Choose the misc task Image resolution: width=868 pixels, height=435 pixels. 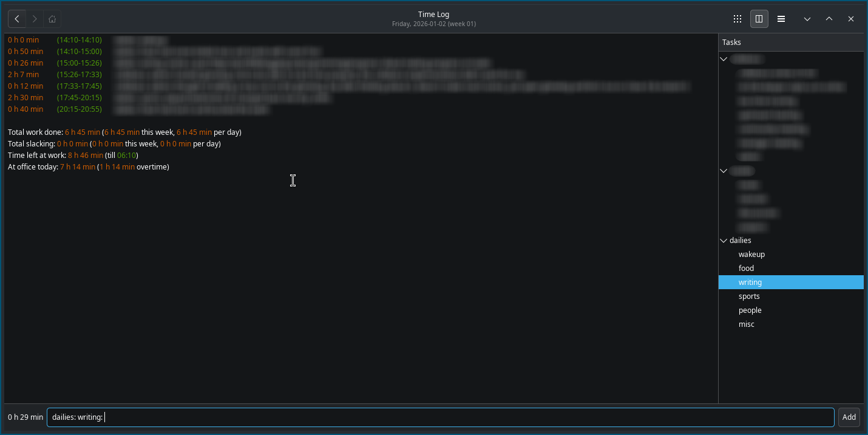pos(746,324)
